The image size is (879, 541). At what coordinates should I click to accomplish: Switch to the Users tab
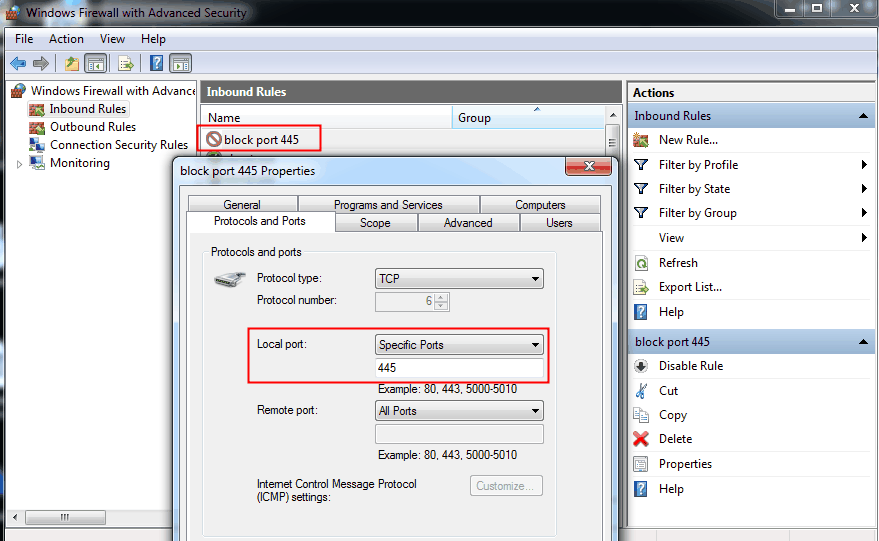pos(559,223)
